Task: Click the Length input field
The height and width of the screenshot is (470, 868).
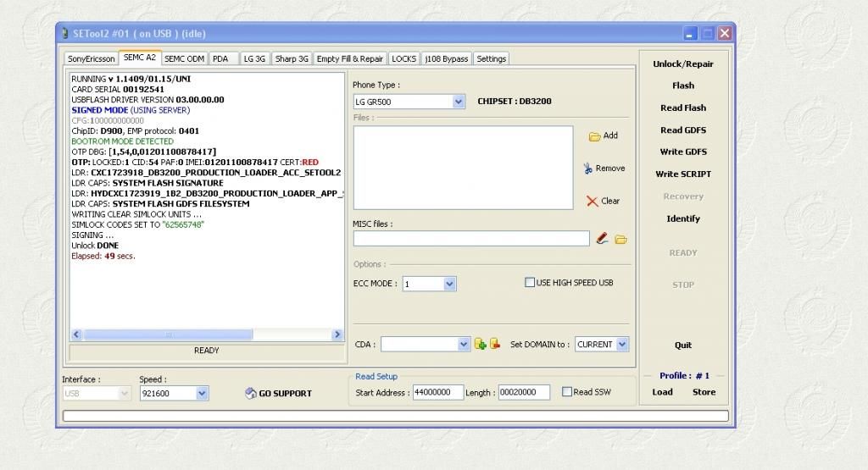Action: click(x=524, y=392)
